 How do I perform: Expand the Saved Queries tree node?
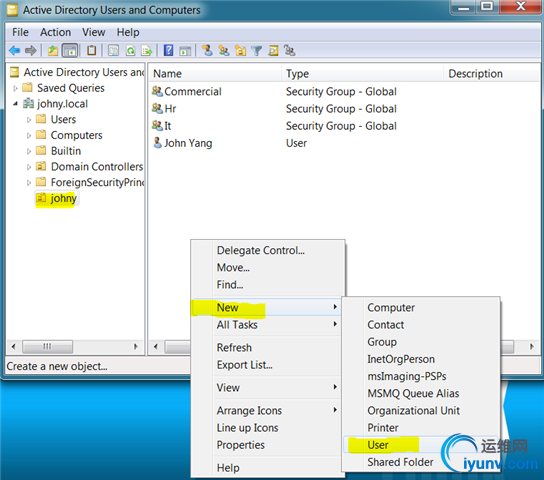[x=15, y=88]
